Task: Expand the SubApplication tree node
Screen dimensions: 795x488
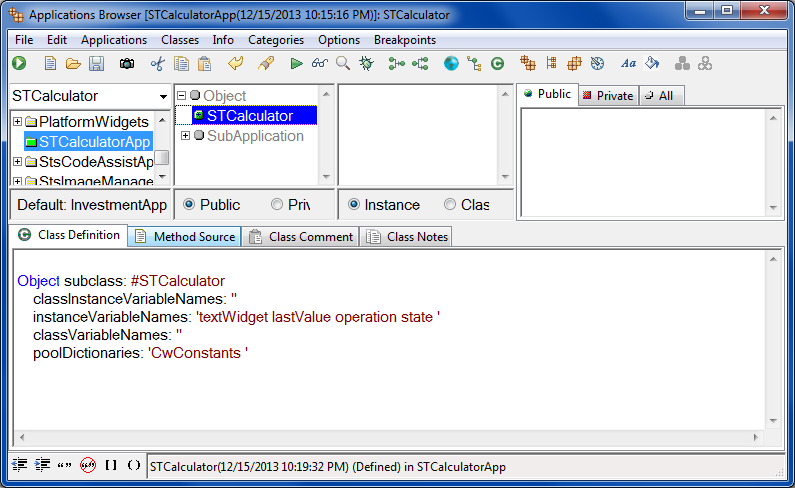Action: 185,136
